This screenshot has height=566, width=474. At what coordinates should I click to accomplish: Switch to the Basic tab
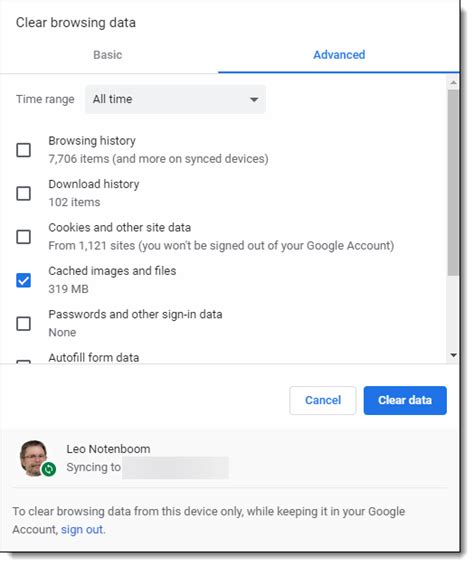click(x=108, y=55)
